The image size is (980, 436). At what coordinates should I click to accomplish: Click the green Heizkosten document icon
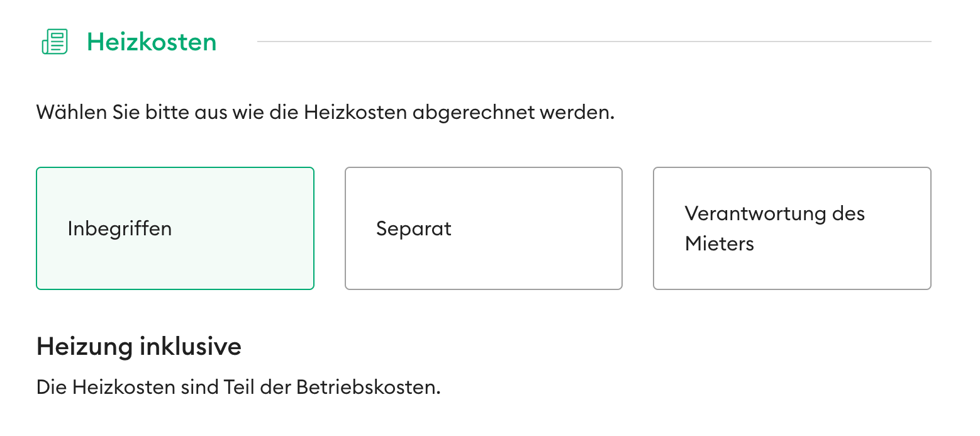click(x=55, y=42)
